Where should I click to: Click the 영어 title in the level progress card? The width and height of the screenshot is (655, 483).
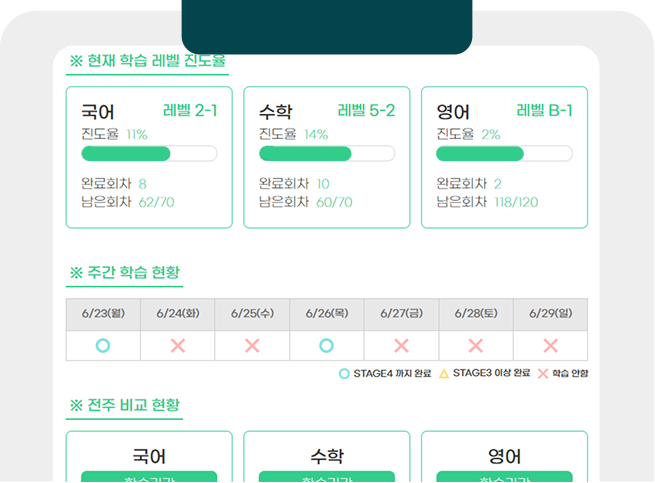point(453,112)
